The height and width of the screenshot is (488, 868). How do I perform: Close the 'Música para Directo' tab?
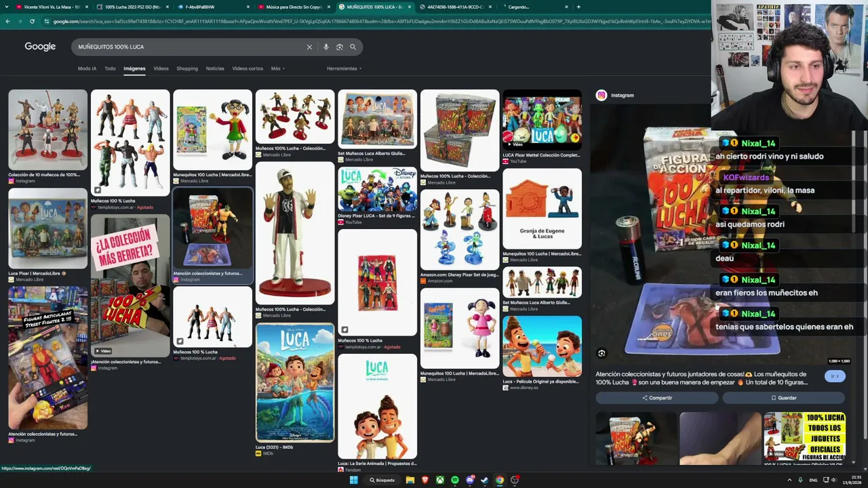coord(328,7)
